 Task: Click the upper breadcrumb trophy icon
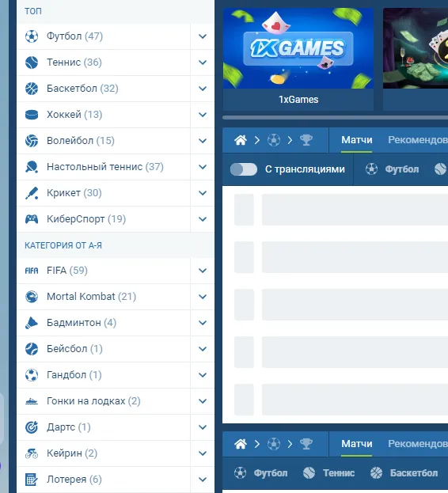click(306, 140)
